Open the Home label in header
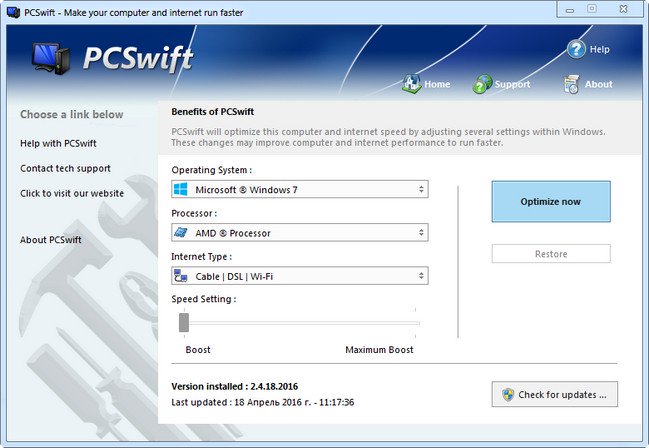The height and width of the screenshot is (448, 649). (x=437, y=84)
